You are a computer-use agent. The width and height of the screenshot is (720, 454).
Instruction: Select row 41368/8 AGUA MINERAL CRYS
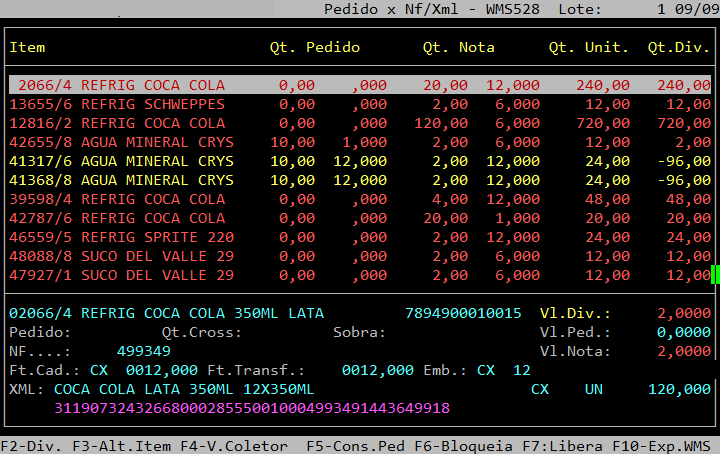(360, 180)
